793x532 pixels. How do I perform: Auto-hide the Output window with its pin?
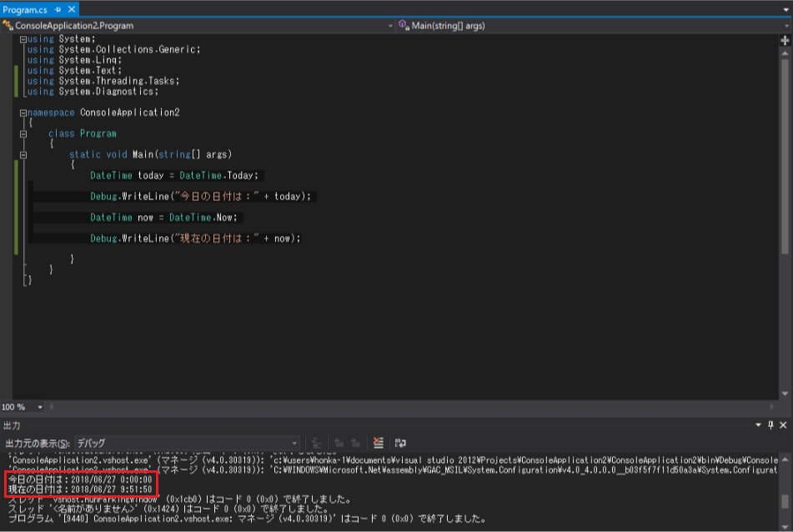click(x=771, y=425)
